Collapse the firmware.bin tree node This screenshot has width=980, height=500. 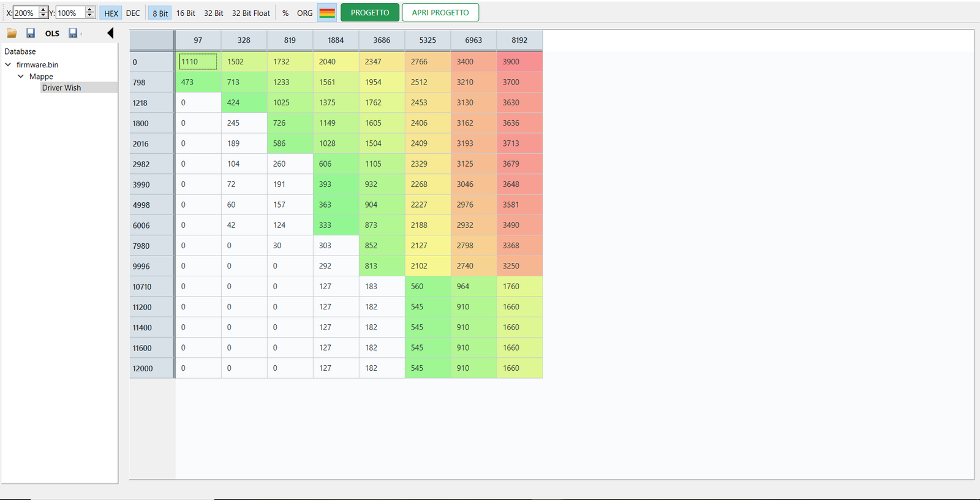8,64
